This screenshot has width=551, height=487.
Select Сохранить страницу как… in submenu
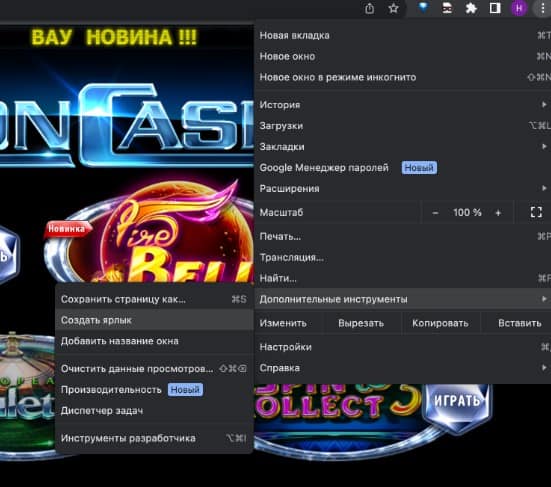pos(154,299)
